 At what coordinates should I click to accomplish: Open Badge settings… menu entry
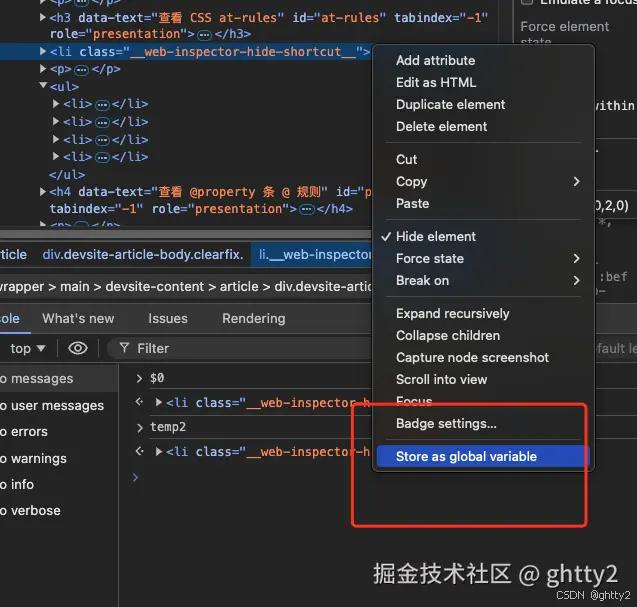point(446,423)
